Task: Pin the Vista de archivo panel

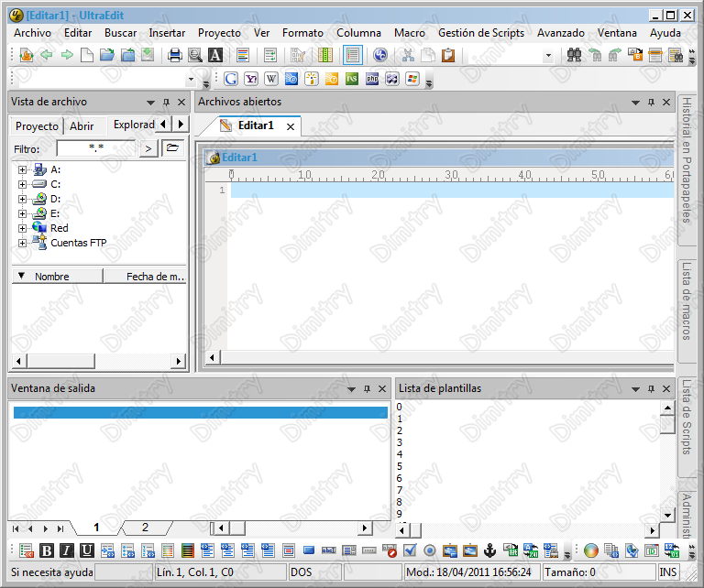Action: (166, 103)
